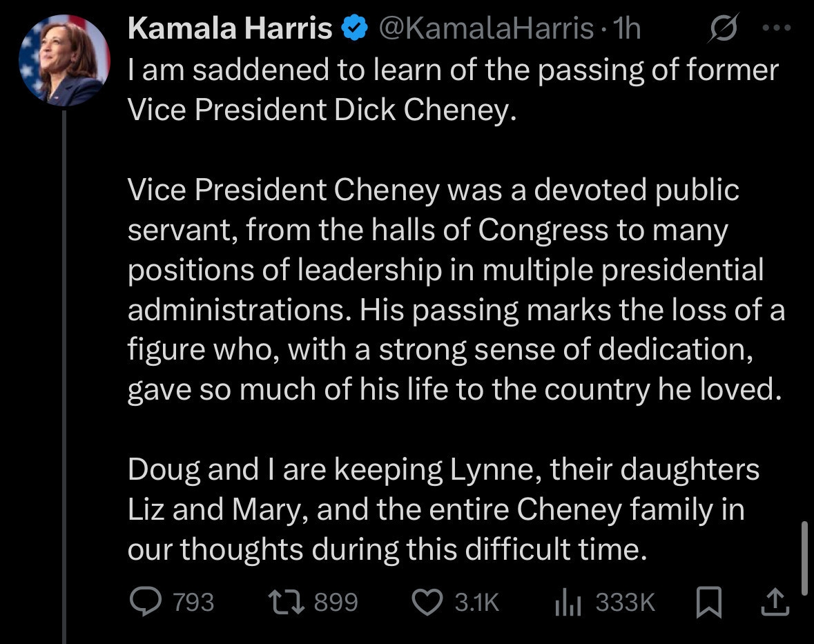Click the 899 reposts count

point(336,603)
